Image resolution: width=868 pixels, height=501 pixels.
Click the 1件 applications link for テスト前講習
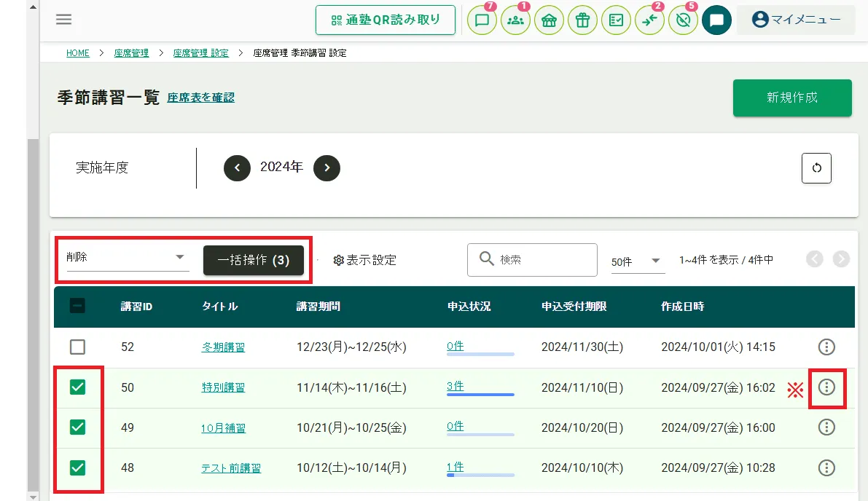(x=455, y=468)
